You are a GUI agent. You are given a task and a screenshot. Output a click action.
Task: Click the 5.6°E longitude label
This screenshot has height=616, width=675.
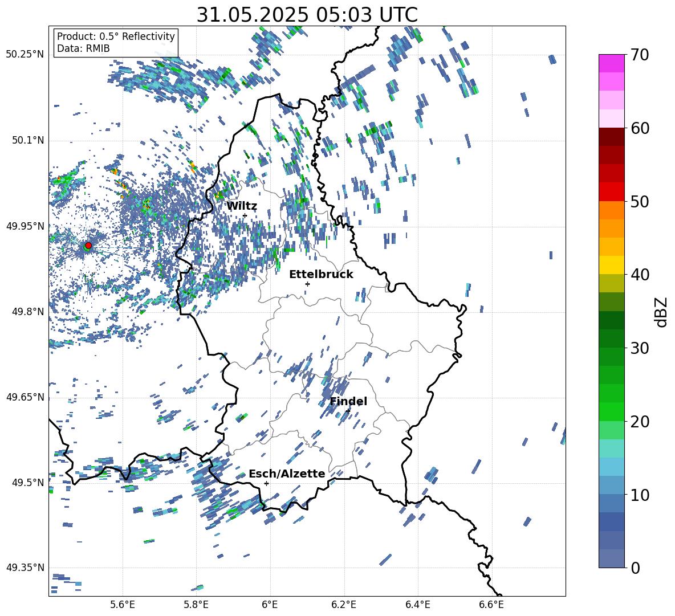(x=122, y=605)
